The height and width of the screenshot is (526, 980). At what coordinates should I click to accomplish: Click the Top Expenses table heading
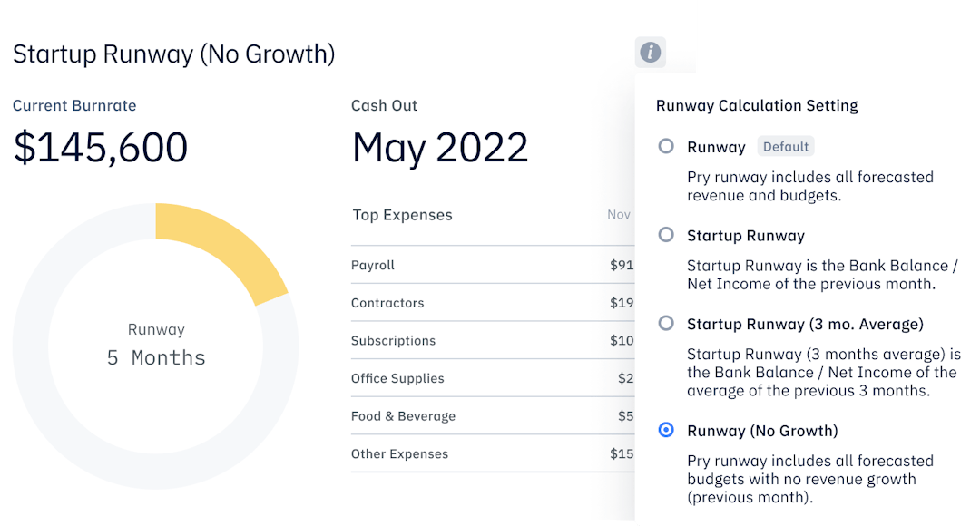[402, 215]
